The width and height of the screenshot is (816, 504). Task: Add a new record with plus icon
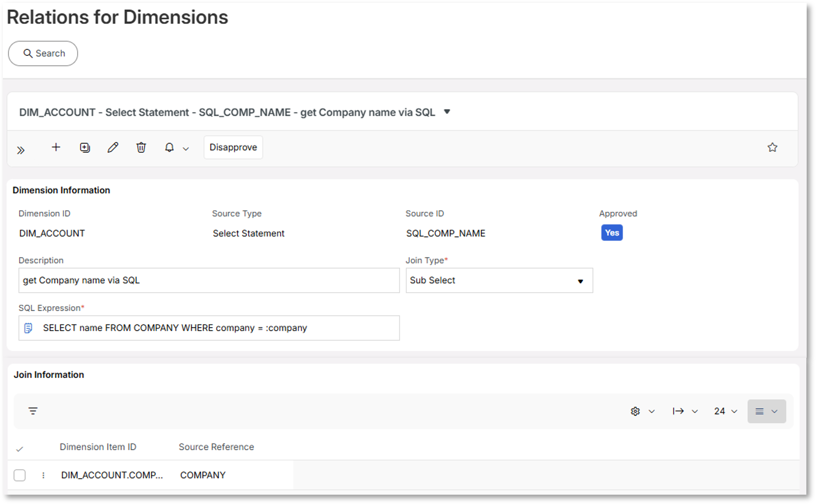(56, 147)
